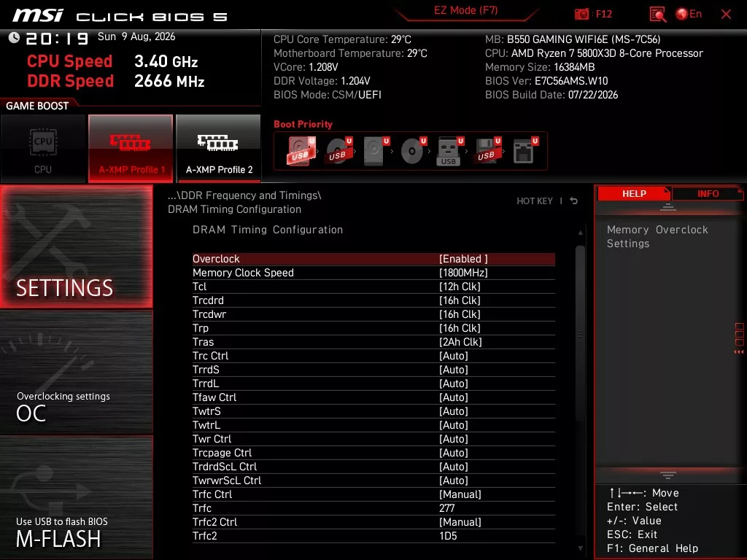Open Trcpage Ctrl Auto options
Screen dimensions: 747x560
(373, 452)
